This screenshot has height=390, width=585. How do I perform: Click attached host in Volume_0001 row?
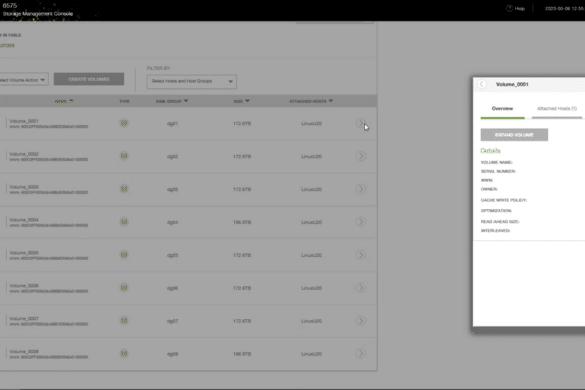click(x=312, y=124)
